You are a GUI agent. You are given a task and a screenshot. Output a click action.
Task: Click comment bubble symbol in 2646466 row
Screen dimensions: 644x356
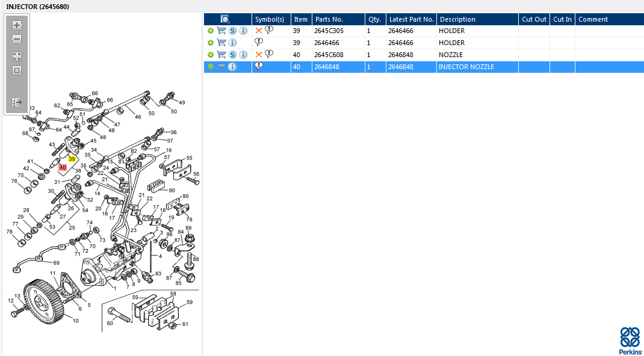(259, 42)
